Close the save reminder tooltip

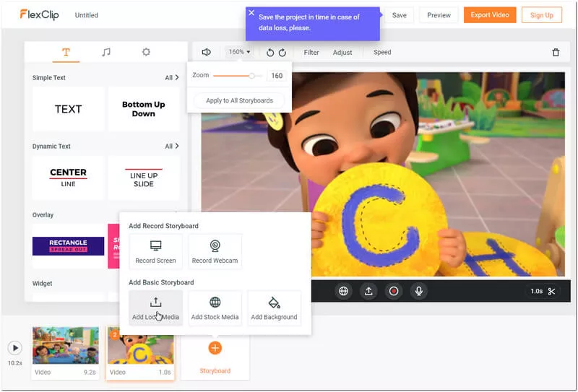(x=251, y=13)
